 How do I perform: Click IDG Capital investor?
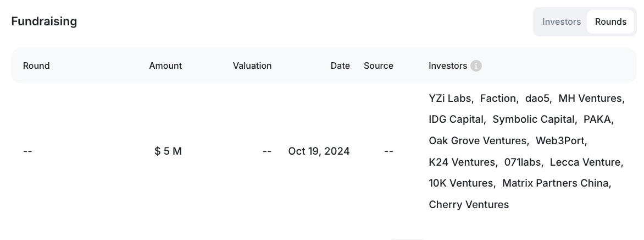456,119
